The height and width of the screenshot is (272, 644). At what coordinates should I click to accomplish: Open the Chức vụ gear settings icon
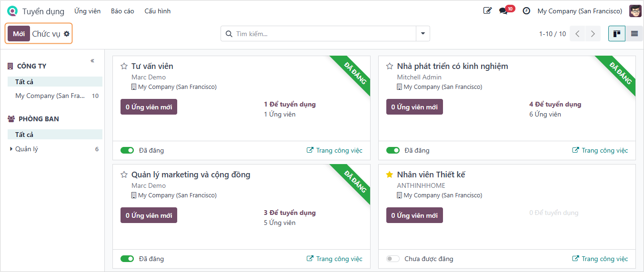(x=67, y=34)
